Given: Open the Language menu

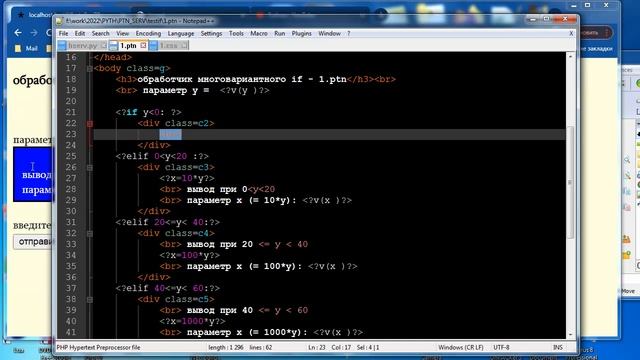Looking at the screenshot, I should coord(181,33).
